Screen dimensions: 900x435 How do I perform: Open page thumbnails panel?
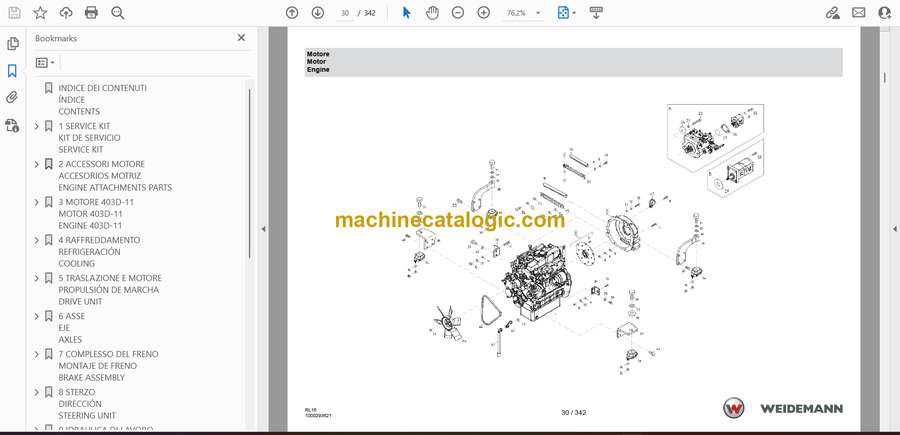(x=13, y=44)
